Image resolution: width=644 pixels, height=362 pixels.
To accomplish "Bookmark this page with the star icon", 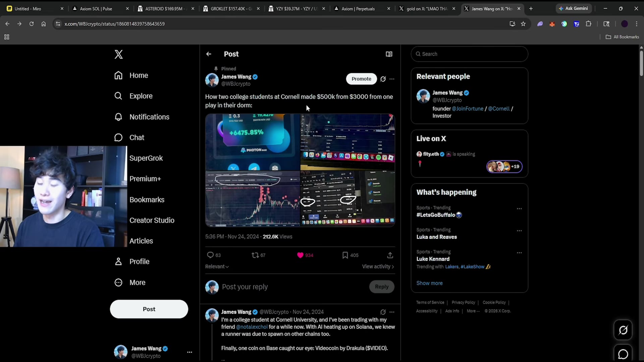I will pos(523,24).
